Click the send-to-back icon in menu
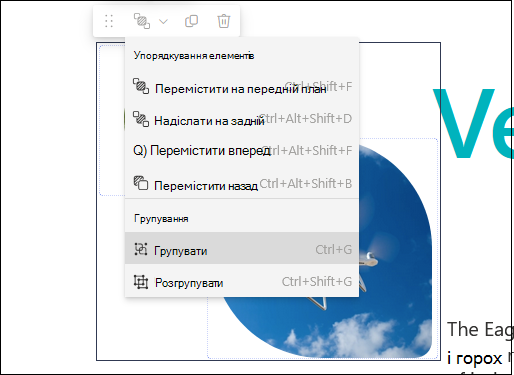Screen dimensions: 514x375 [141, 119]
